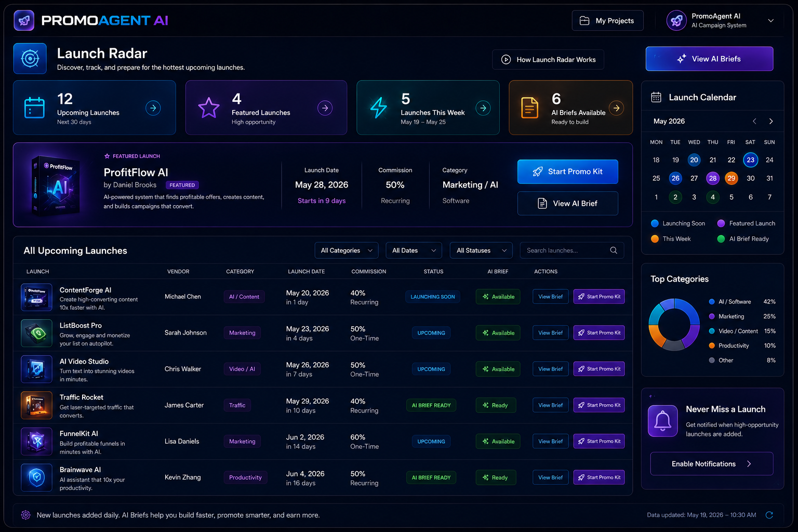Select June 2 in the Launch Calendar
This screenshot has width=798, height=532.
click(675, 197)
